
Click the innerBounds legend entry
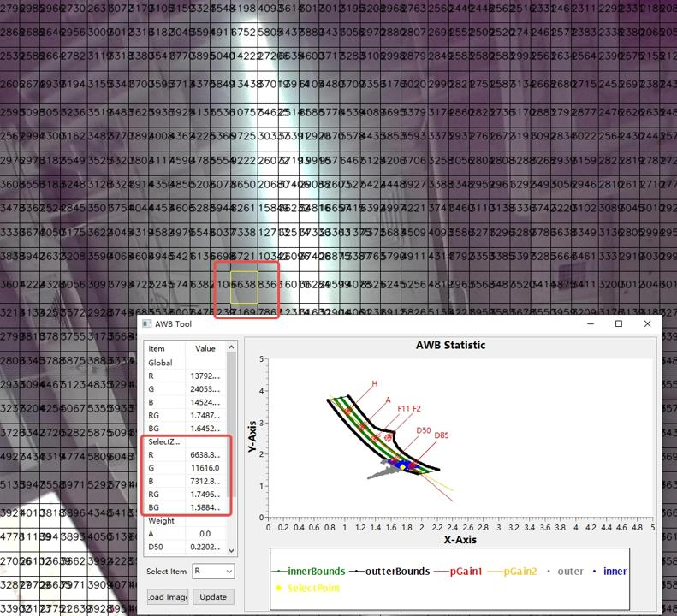tap(308, 572)
